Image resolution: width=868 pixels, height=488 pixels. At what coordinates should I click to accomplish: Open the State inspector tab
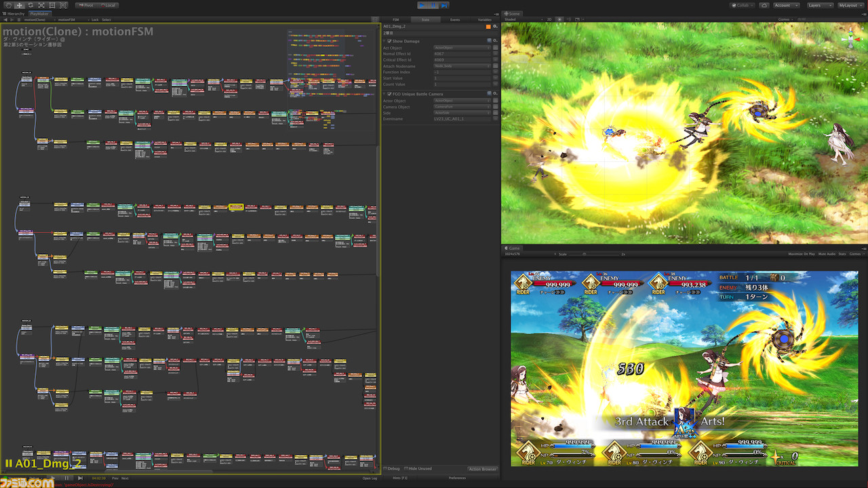(x=425, y=20)
